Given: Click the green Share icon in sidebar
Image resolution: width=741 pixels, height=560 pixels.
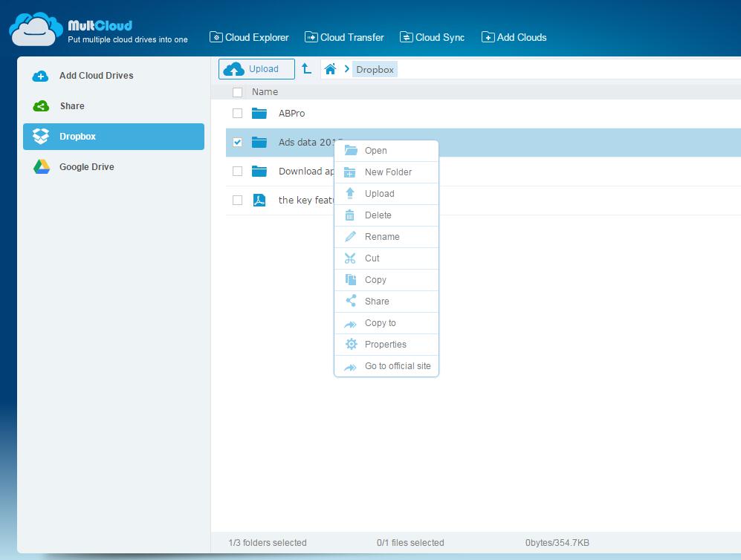Looking at the screenshot, I should (41, 106).
